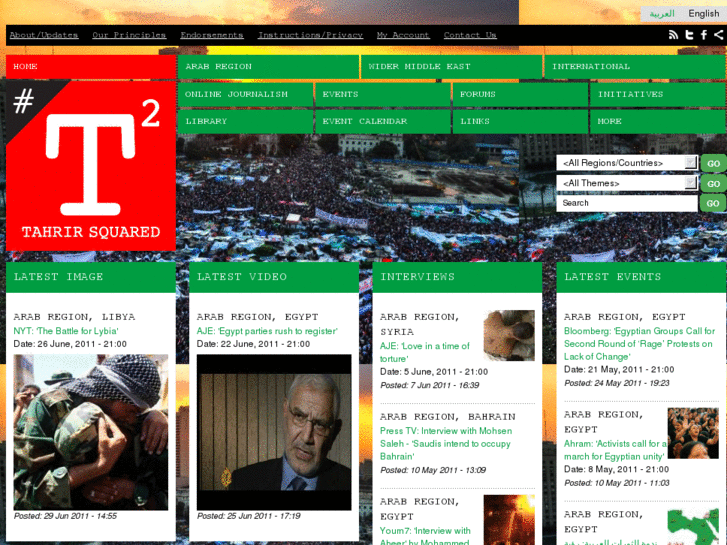Open the My Account link
This screenshot has height=545, width=727.
(403, 35)
